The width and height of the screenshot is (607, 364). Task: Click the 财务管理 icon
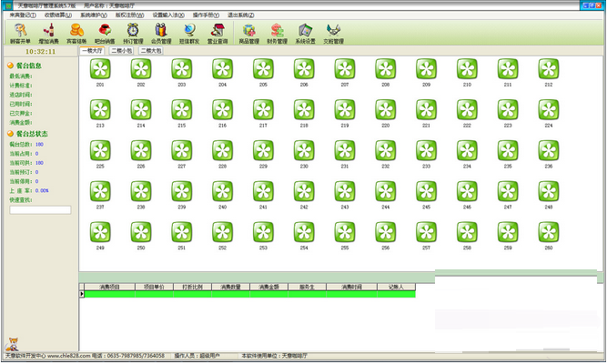coord(277,35)
